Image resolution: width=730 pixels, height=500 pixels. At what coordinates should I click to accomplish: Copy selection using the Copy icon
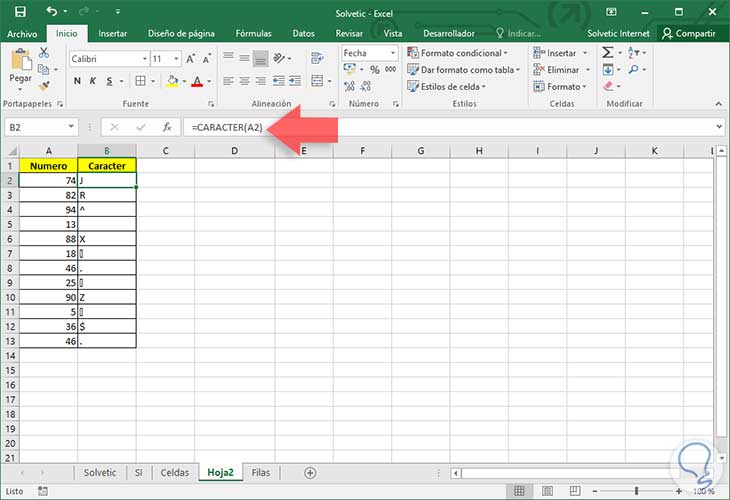(x=43, y=69)
